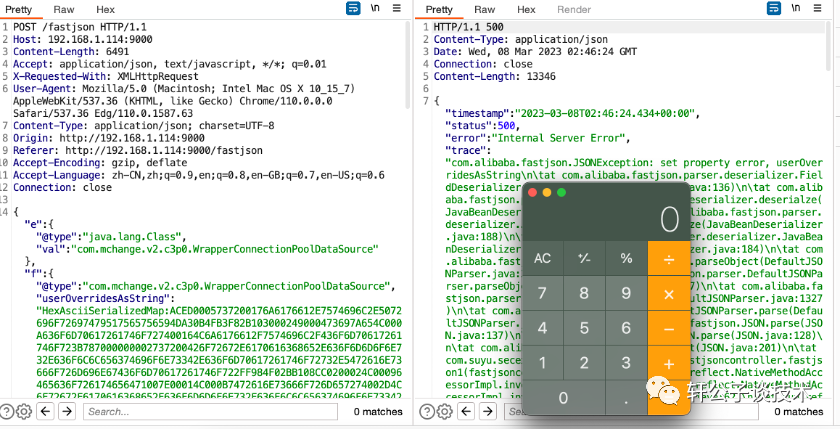This screenshot has width=840, height=430.
Task: Click the 3 key on Calculator
Action: tap(626, 364)
